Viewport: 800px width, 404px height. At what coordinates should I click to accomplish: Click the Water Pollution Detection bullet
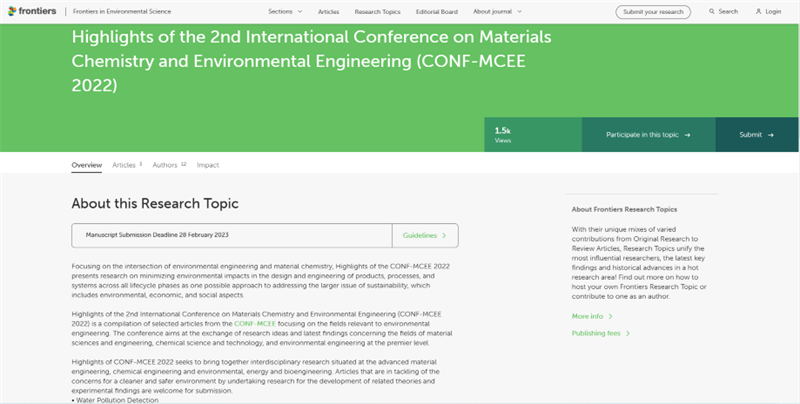[x=115, y=400]
